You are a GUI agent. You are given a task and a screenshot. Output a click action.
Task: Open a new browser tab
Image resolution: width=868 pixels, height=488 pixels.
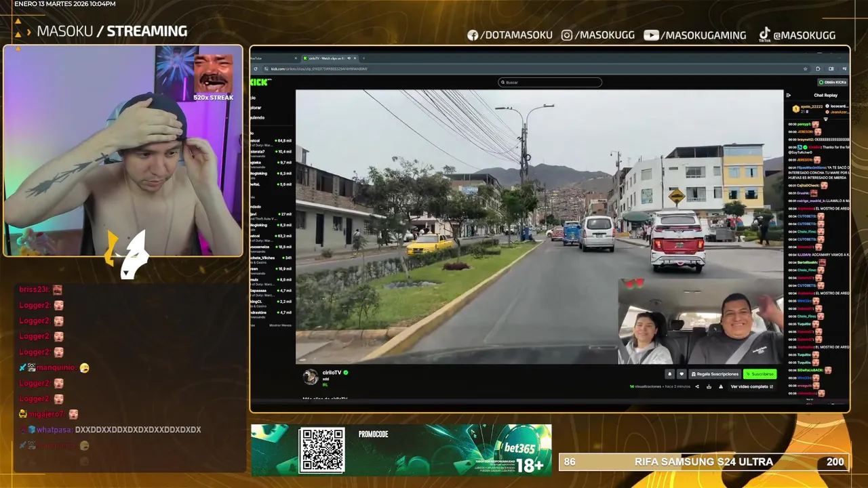point(363,58)
